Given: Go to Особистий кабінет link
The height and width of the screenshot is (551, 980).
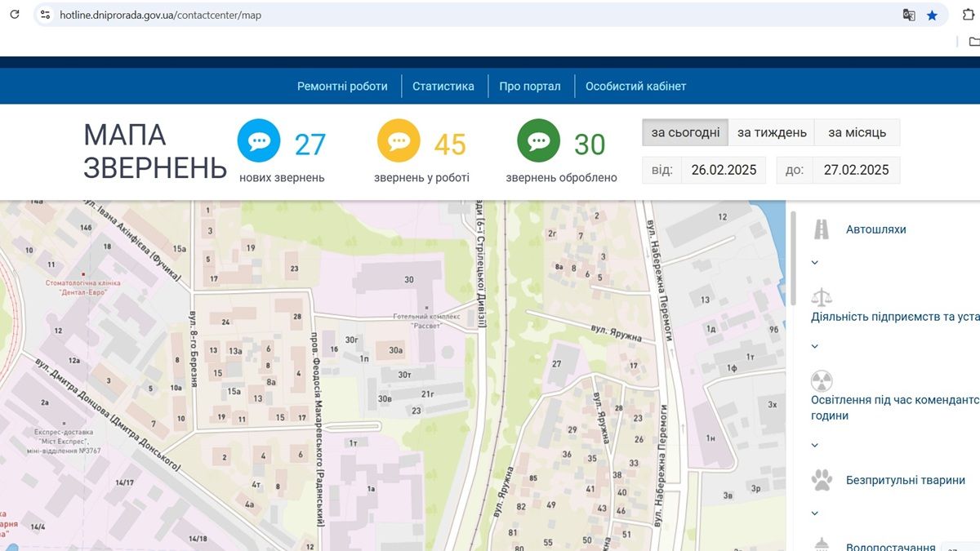Looking at the screenshot, I should click(635, 87).
